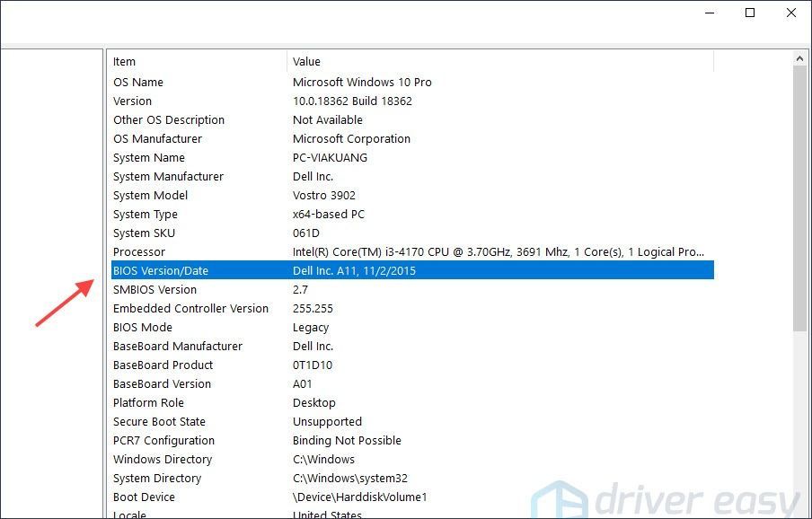This screenshot has height=519, width=812.
Task: Select the Version row
Action: tap(412, 101)
